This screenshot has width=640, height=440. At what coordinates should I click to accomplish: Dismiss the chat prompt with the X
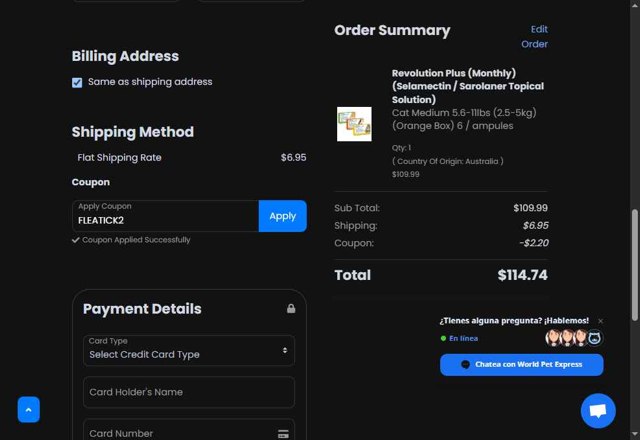[x=600, y=321]
